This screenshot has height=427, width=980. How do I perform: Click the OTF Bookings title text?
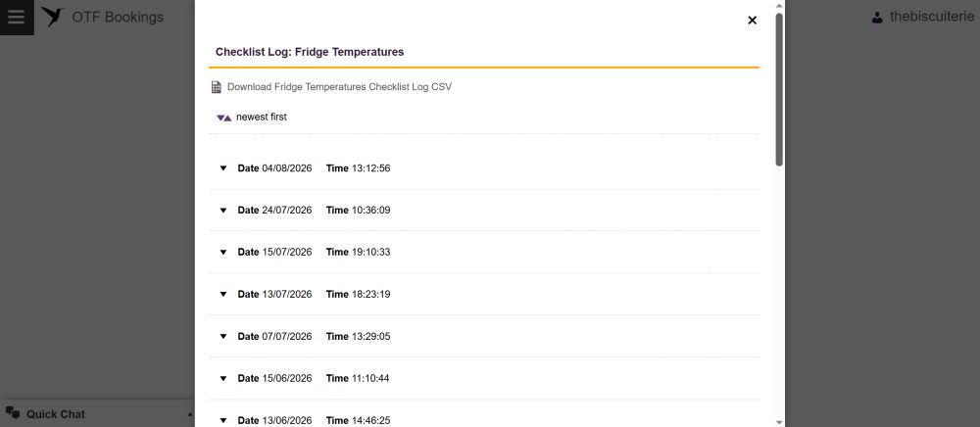(x=118, y=17)
